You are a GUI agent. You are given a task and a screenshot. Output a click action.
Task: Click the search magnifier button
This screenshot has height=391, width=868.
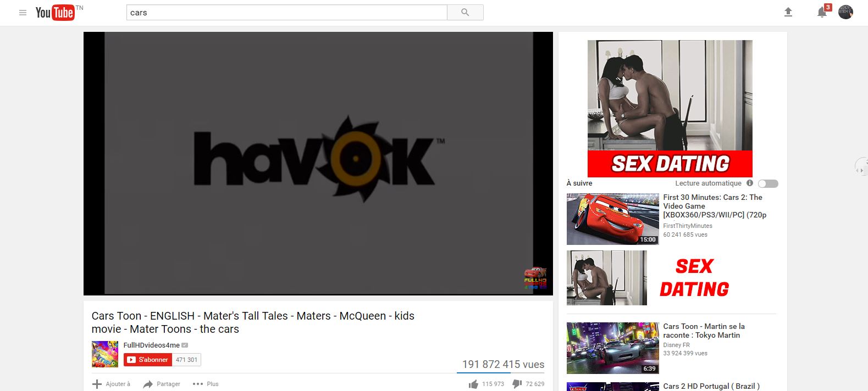click(465, 13)
